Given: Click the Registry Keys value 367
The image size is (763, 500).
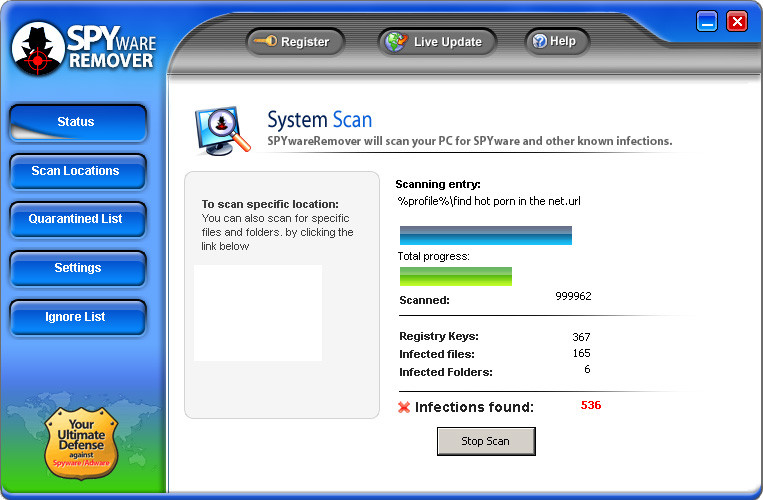Looking at the screenshot, I should (x=581, y=337).
